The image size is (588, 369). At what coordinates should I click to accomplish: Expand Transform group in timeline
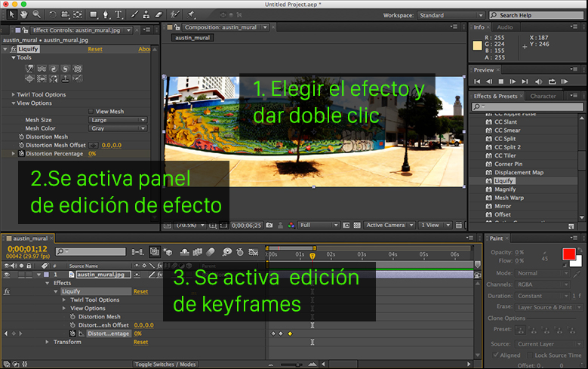point(47,342)
